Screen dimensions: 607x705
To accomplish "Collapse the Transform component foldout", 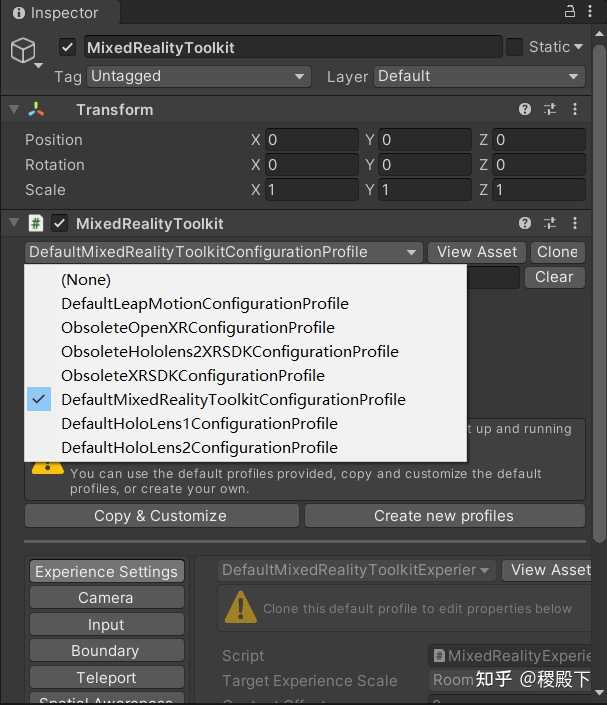I will point(14,110).
